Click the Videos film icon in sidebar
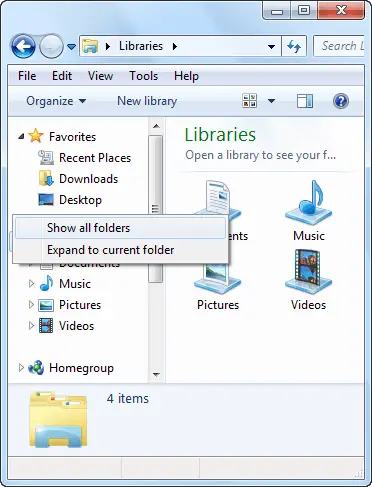Viewport: 372px width, 487px height. pyautogui.click(x=46, y=326)
